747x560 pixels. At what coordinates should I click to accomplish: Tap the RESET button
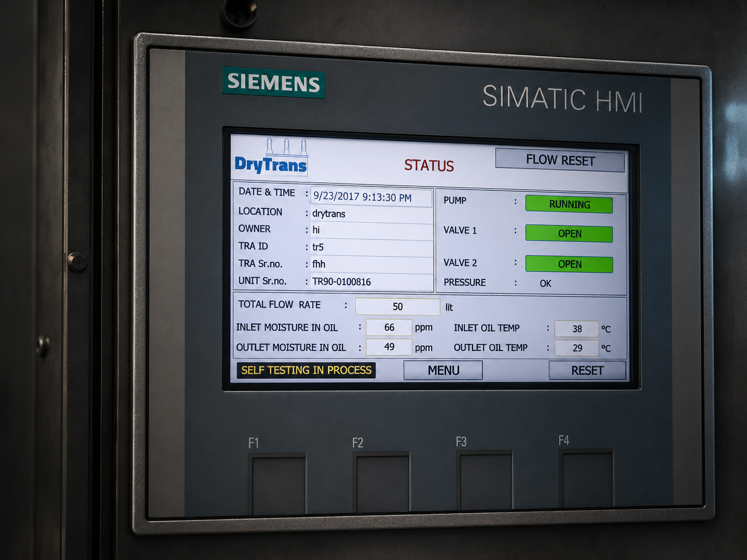pos(587,370)
